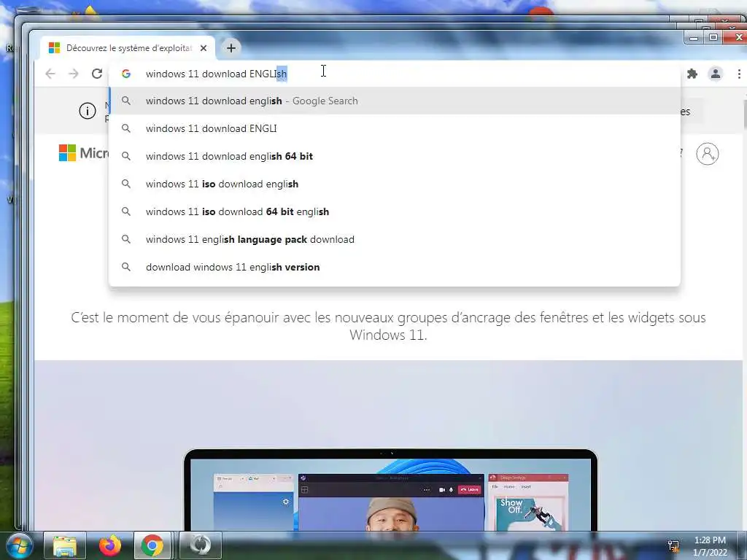This screenshot has width=747, height=560.
Task: Click Chrome icon in taskbar
Action: (152, 545)
